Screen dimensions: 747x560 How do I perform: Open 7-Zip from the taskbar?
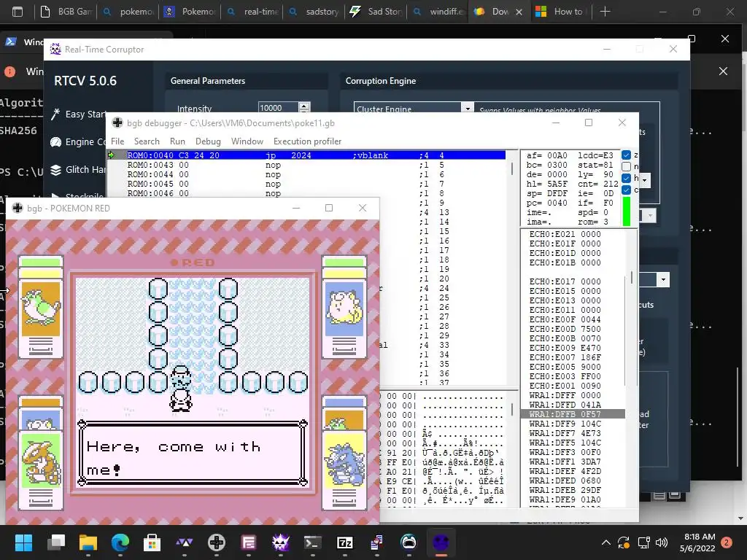(x=345, y=542)
